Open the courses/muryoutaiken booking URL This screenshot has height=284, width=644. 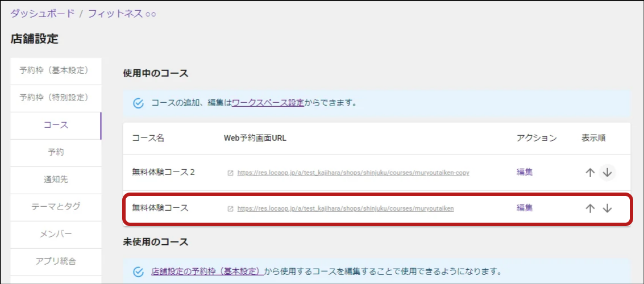[346, 208]
